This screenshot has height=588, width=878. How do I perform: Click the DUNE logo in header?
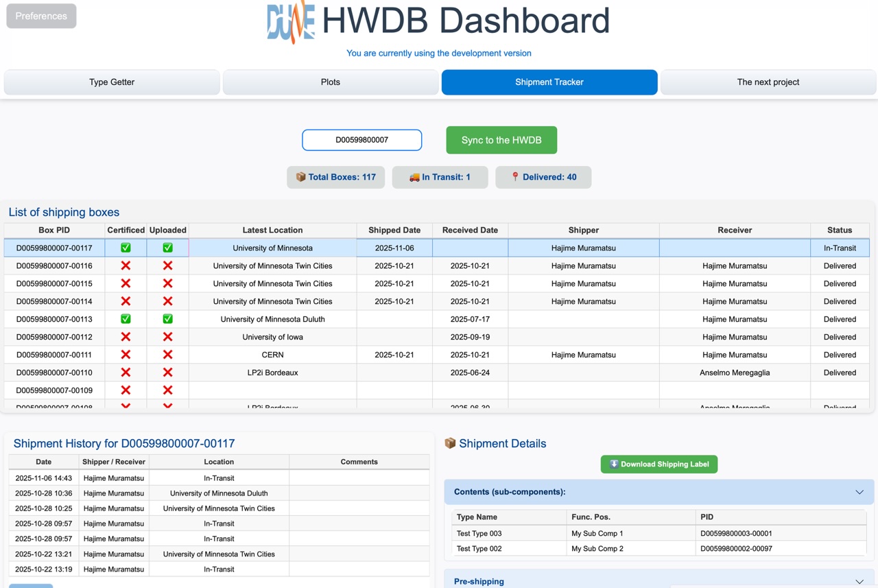coord(291,22)
